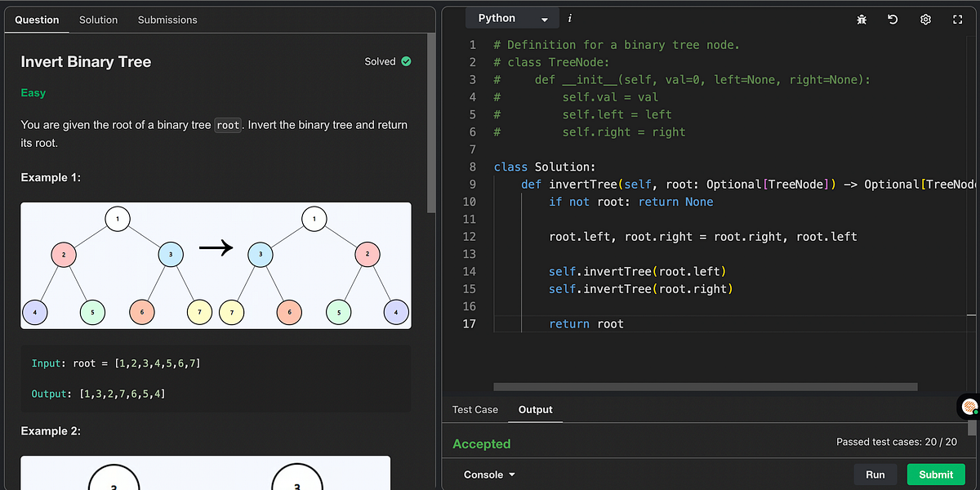Image resolution: width=980 pixels, height=490 pixels.
Task: Open the Submissions tab
Action: coord(167,20)
